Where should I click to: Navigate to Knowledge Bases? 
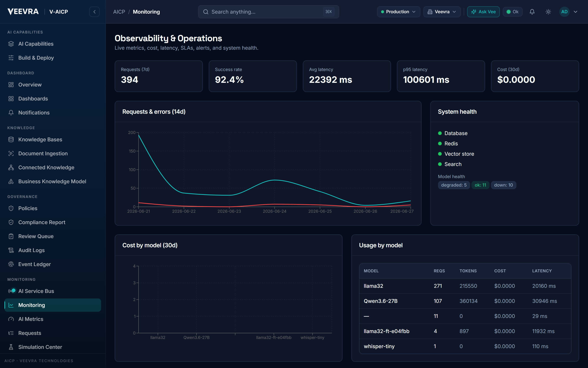pos(53,139)
